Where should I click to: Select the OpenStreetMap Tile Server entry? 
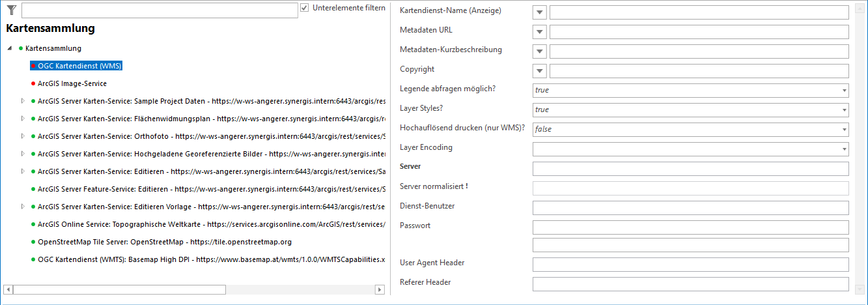[x=164, y=242]
